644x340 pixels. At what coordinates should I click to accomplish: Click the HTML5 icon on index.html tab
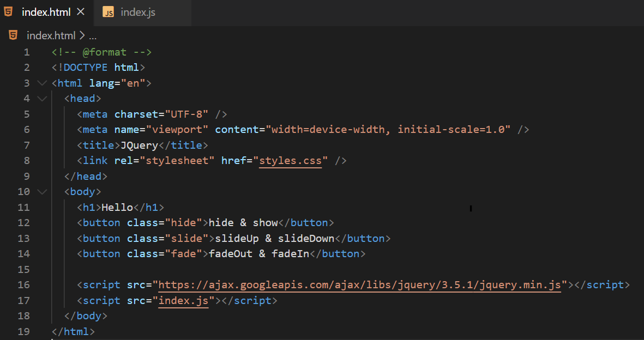coord(8,12)
